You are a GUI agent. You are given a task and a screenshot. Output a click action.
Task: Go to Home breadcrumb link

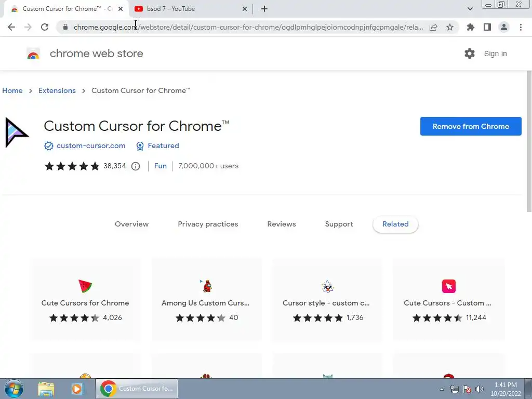coord(12,90)
